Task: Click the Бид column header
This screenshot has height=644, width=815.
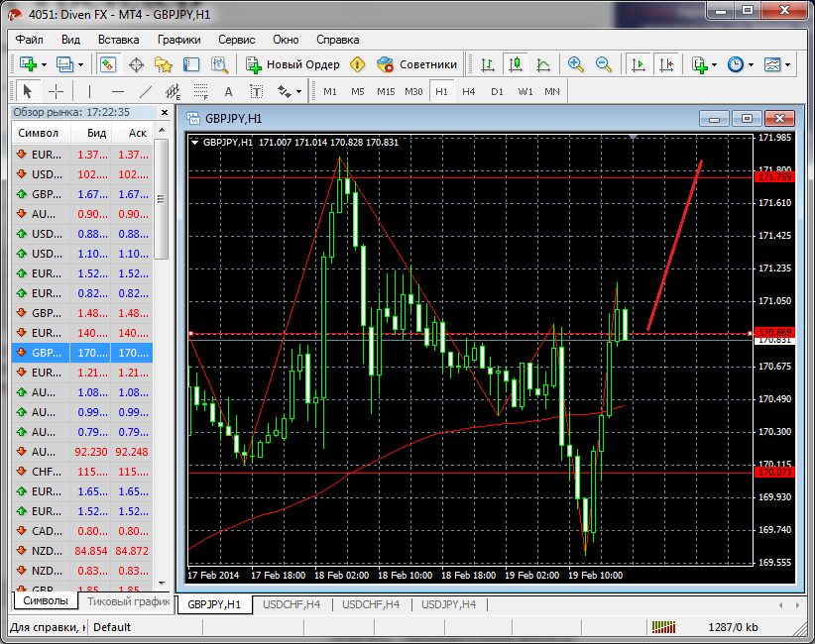Action: click(x=97, y=133)
